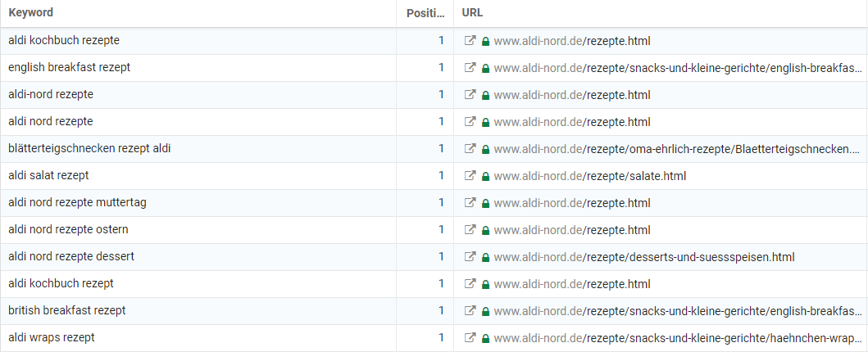Select keyword 'aldi wraps rezept'
Viewport: 868px width, 352px height.
coord(52,337)
